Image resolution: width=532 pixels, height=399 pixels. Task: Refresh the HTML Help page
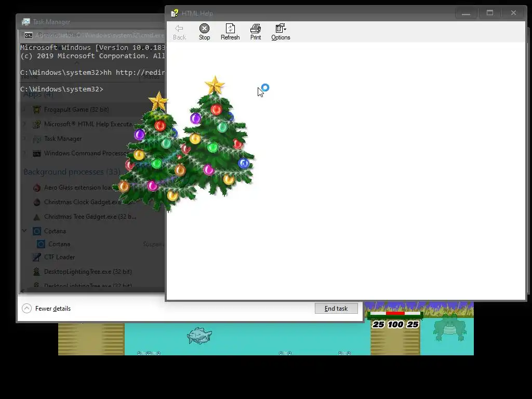[230, 32]
